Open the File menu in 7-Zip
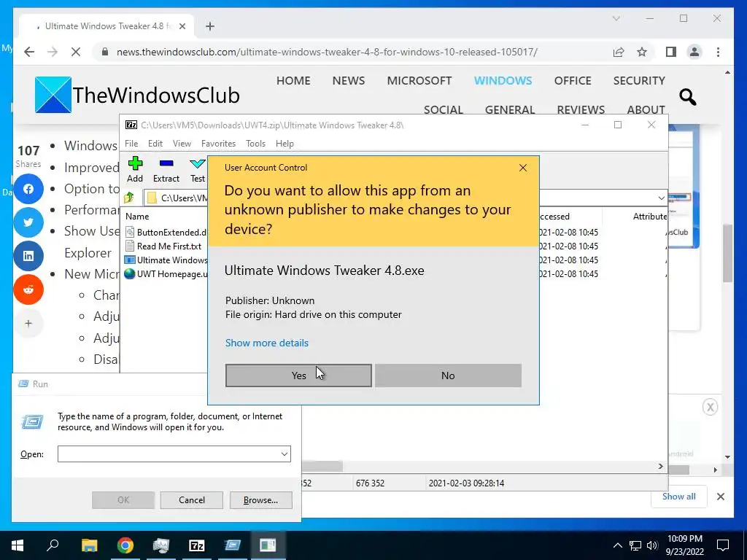 (x=131, y=144)
